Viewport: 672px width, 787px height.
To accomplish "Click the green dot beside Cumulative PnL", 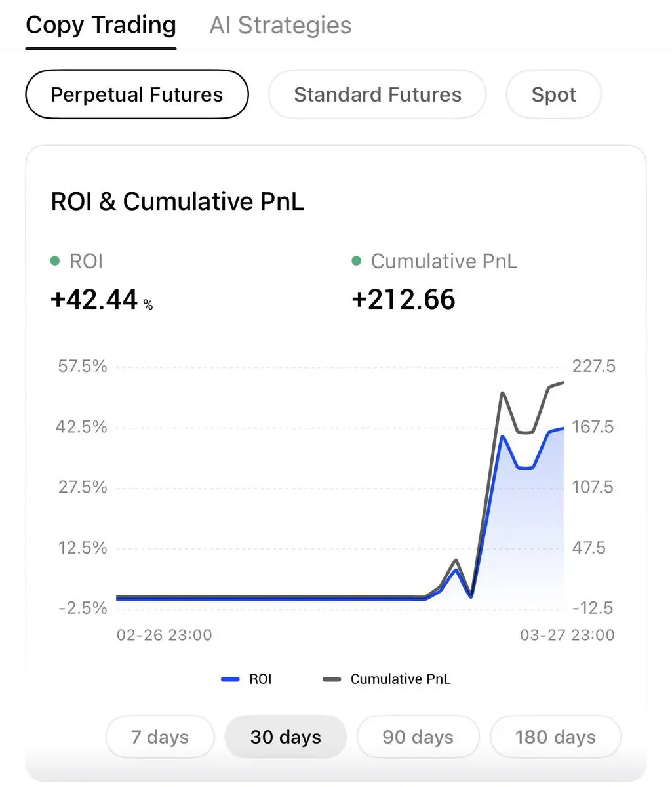I will tap(357, 261).
